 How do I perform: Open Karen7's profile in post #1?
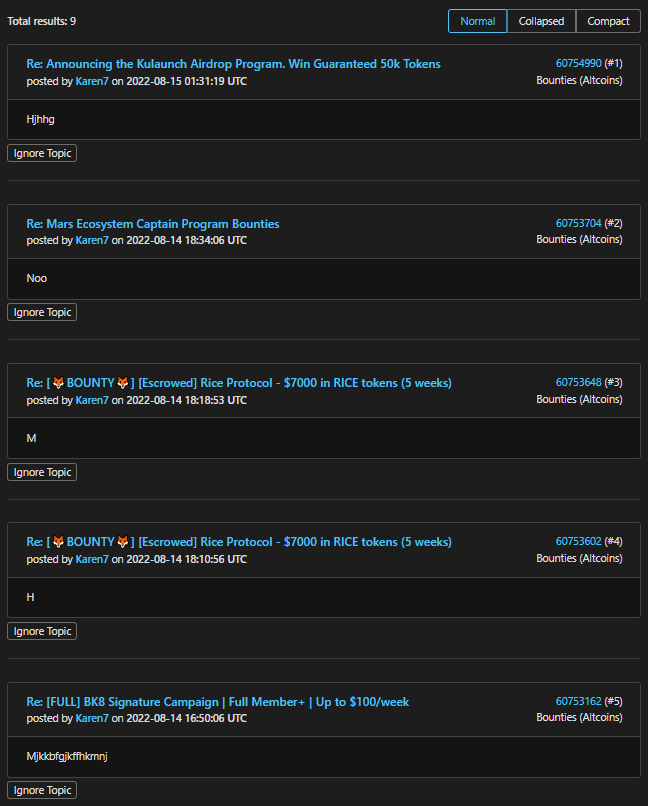coord(92,81)
